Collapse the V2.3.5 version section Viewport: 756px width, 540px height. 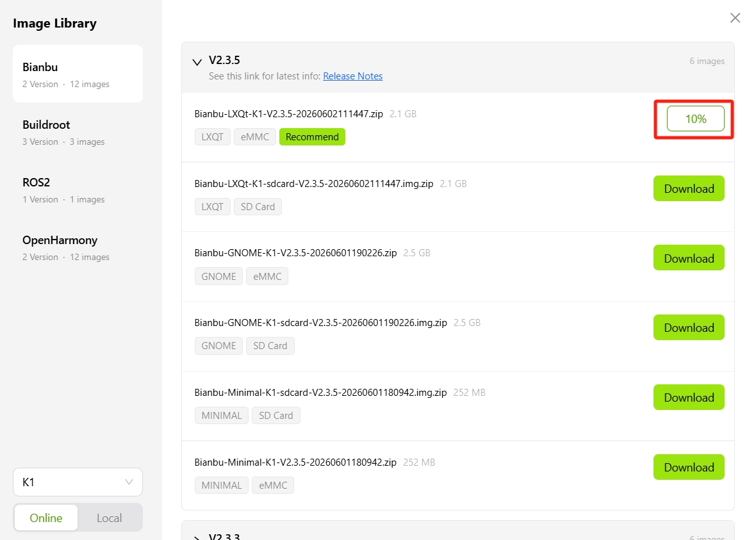197,62
